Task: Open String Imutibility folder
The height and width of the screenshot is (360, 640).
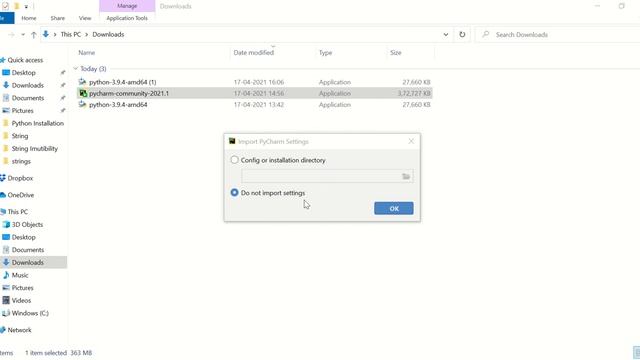Action: tap(34, 149)
